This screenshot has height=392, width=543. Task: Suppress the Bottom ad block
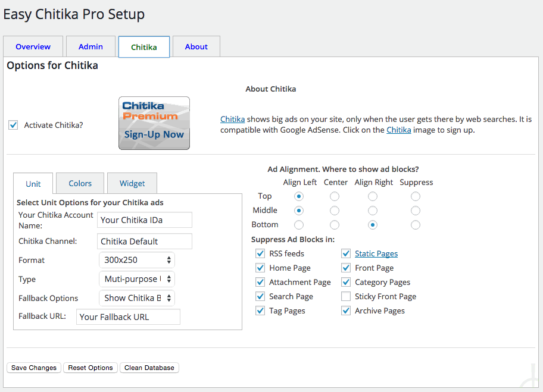(416, 225)
